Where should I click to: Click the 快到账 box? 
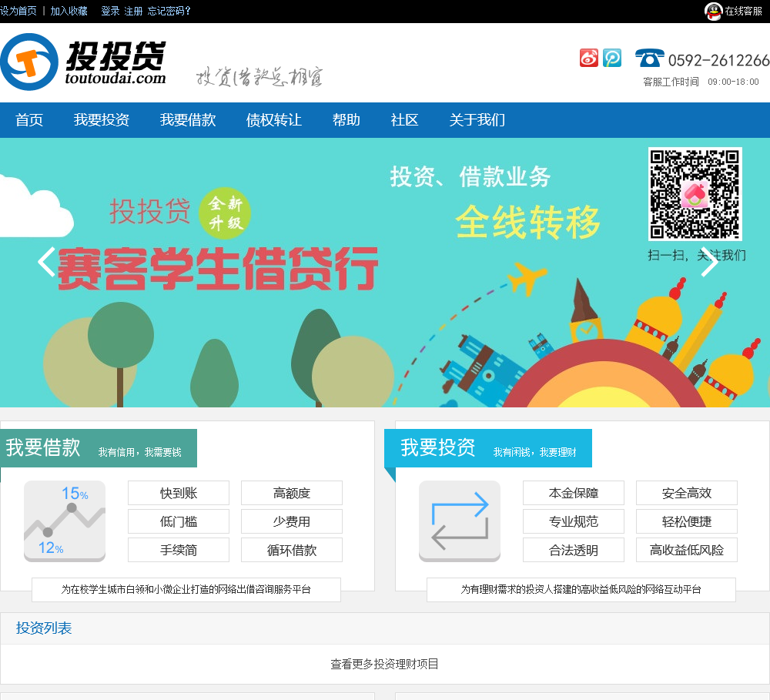(179, 493)
